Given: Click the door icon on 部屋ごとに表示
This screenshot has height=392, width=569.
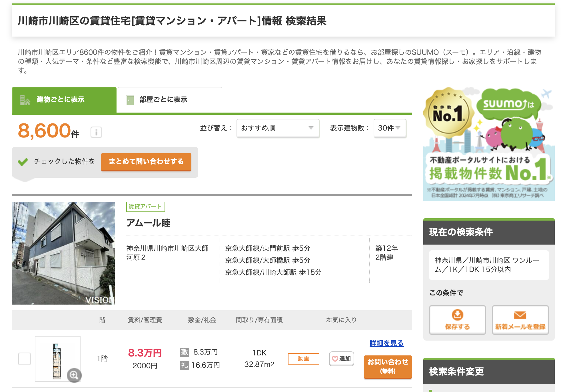Looking at the screenshot, I should [x=130, y=100].
